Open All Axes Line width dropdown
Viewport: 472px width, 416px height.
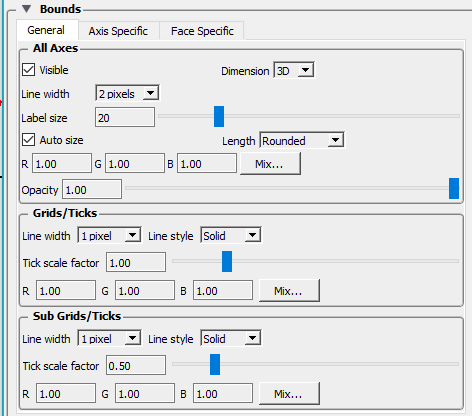coord(127,94)
